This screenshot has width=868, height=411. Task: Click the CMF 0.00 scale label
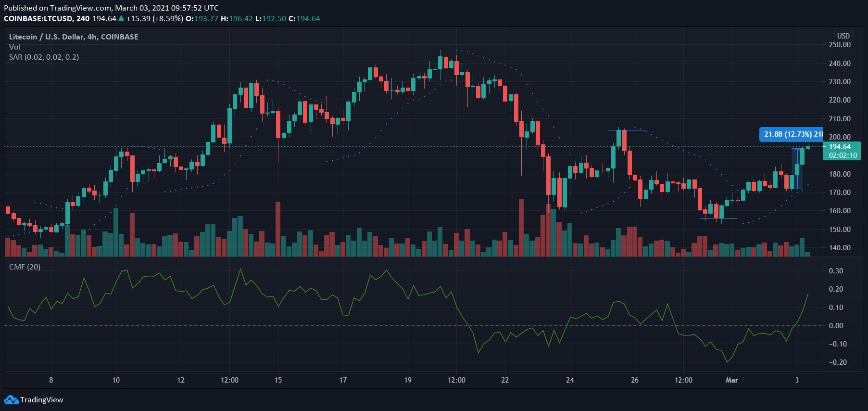tap(836, 325)
